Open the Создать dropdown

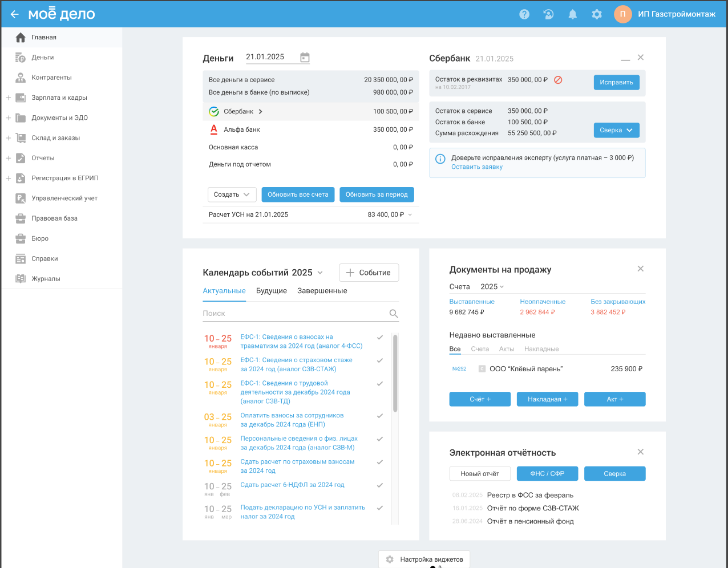pos(232,194)
